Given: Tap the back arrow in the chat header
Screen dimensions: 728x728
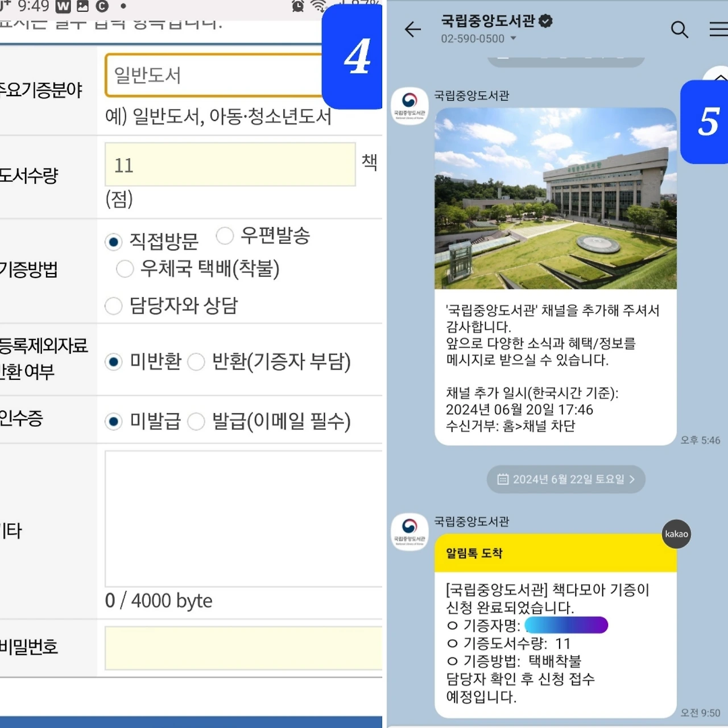Looking at the screenshot, I should coord(413,29).
